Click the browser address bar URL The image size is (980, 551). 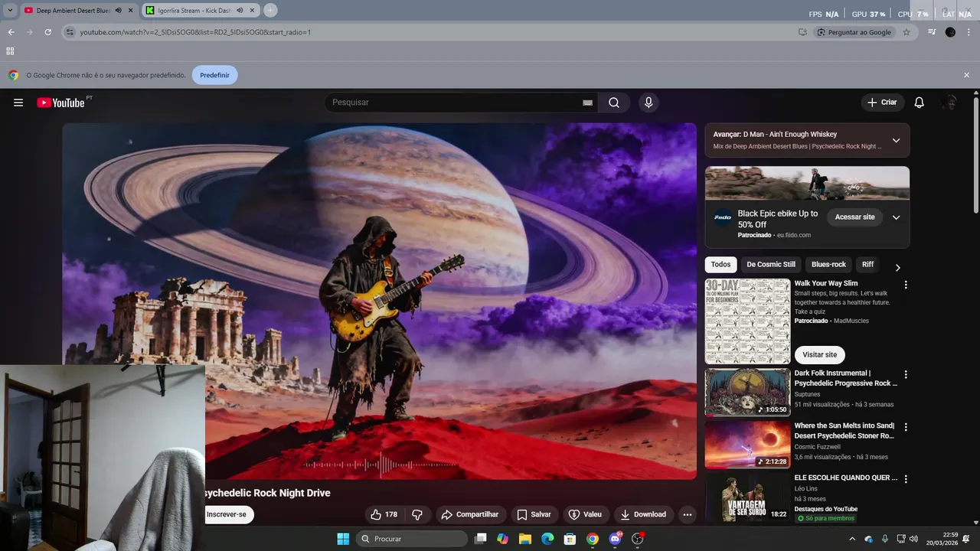pyautogui.click(x=195, y=32)
